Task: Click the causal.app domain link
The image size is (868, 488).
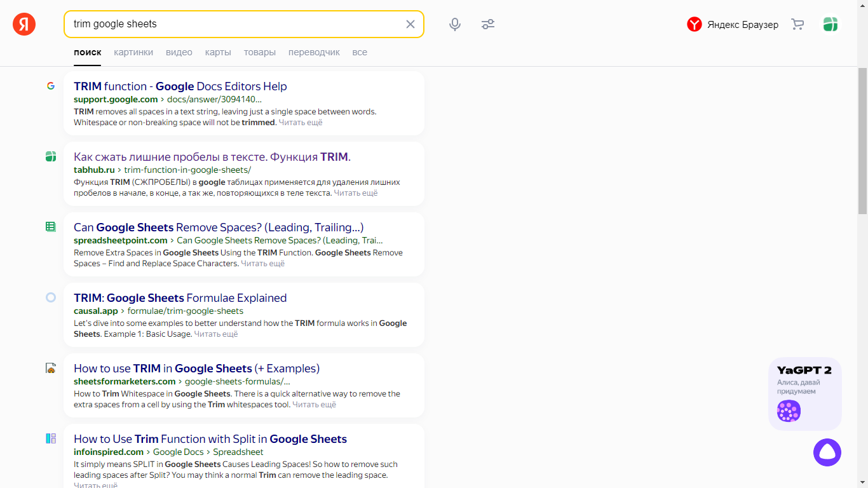Action: click(x=96, y=311)
